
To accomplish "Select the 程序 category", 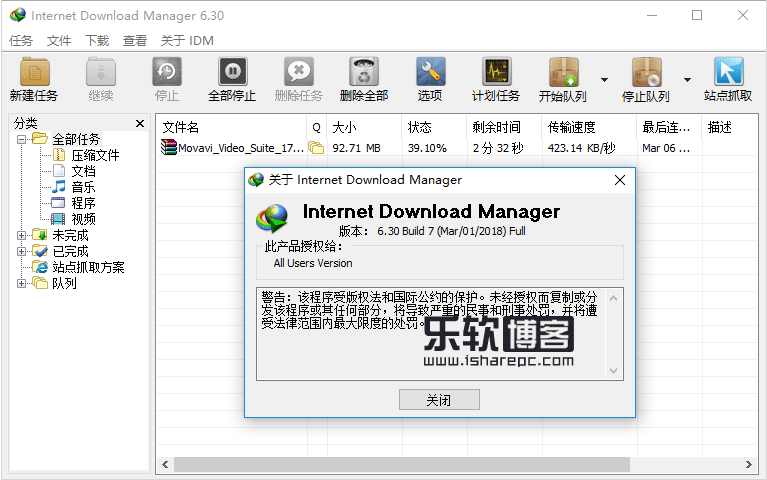I will tap(83, 203).
